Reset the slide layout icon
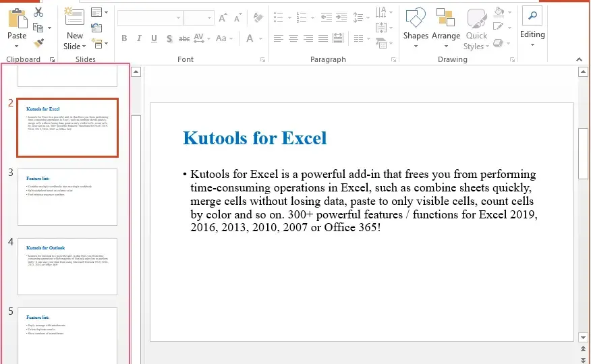The width and height of the screenshot is (591, 364). point(96,28)
